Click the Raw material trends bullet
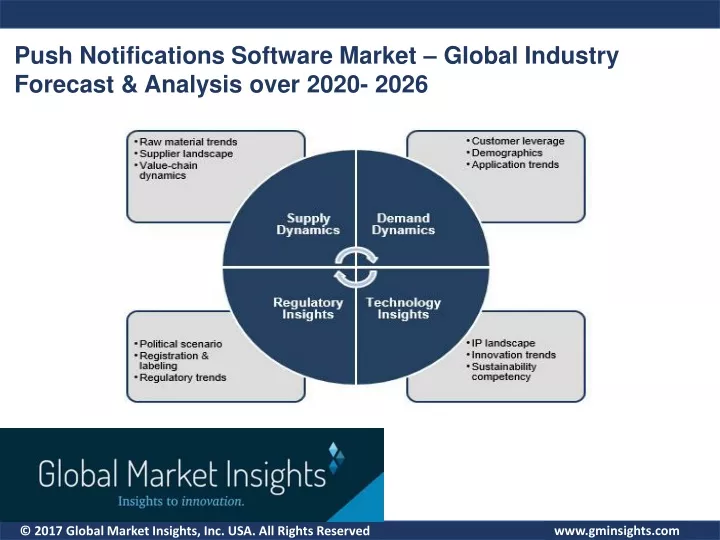Image resolution: width=720 pixels, height=540 pixels. pyautogui.click(x=186, y=142)
